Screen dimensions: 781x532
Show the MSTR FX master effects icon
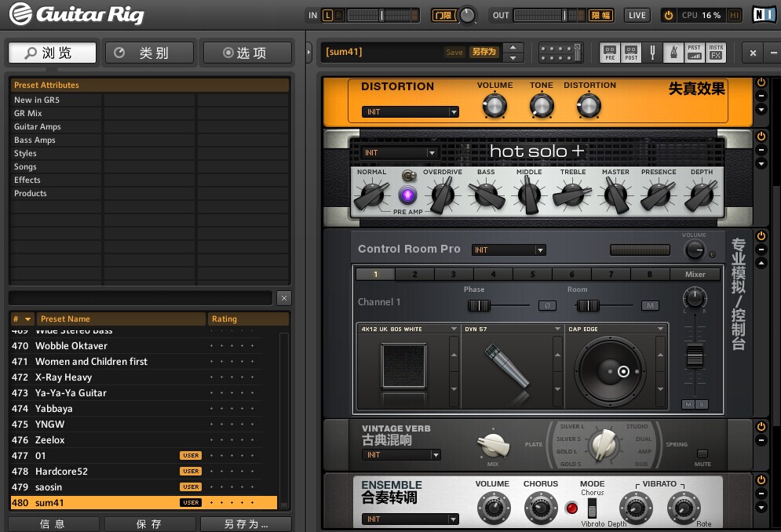(x=716, y=52)
